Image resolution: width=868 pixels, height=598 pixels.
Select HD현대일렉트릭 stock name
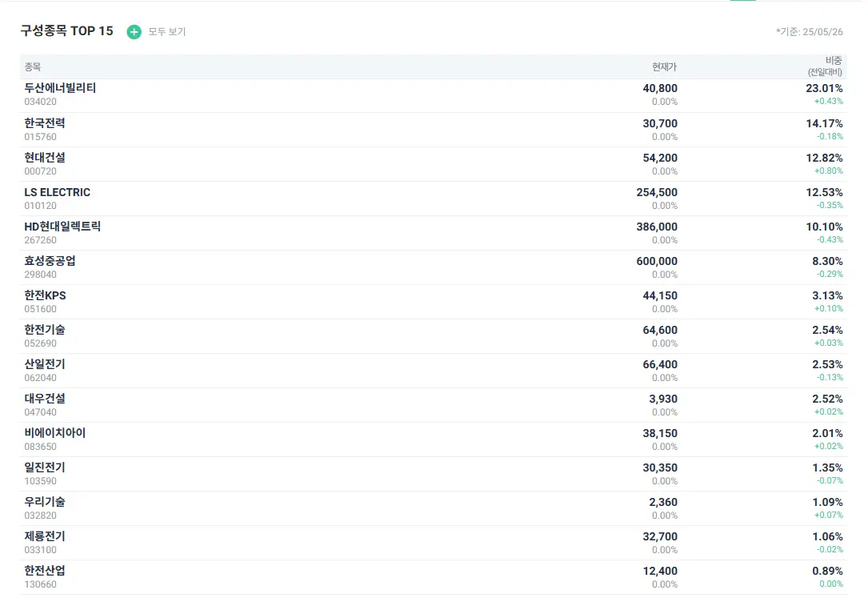62,227
